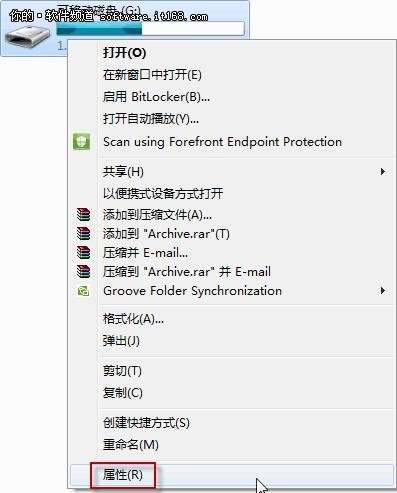Expand the Groove Folder Synchronization submenu arrow
Image resolution: width=397 pixels, height=493 pixels.
coord(383,291)
